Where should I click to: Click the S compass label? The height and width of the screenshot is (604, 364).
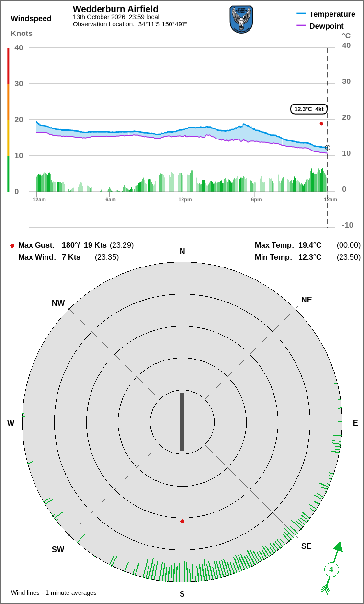click(x=182, y=594)
